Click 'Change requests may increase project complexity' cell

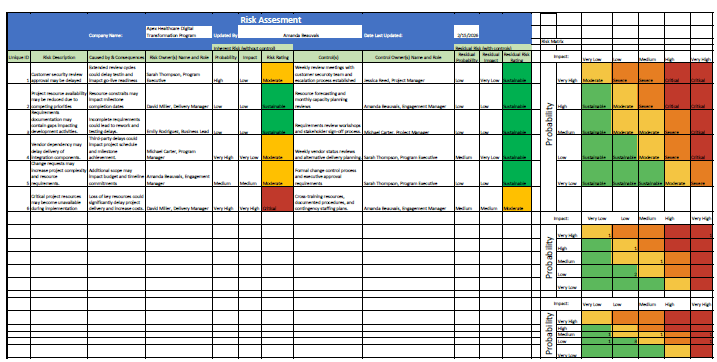pos(59,174)
